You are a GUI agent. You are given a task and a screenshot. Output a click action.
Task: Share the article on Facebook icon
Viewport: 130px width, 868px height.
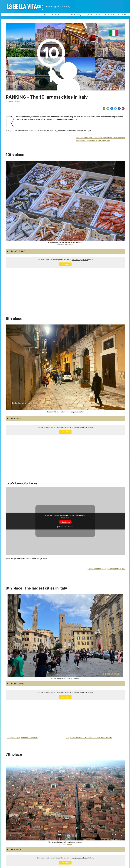click(119, 108)
